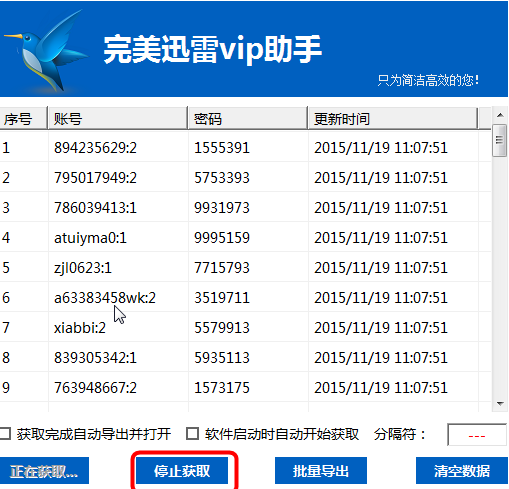The width and height of the screenshot is (509, 489).
Task: Sort by 序号 column header
Action: 23,118
